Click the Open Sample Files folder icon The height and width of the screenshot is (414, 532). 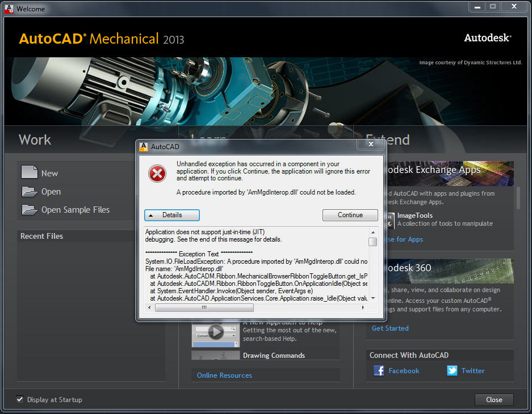coord(30,210)
